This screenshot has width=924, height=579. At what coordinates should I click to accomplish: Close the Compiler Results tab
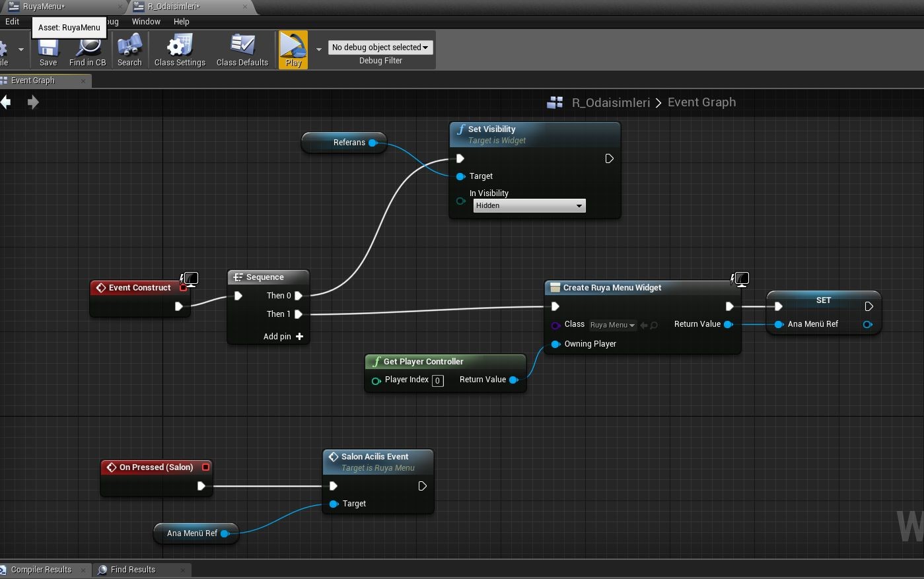(x=83, y=570)
